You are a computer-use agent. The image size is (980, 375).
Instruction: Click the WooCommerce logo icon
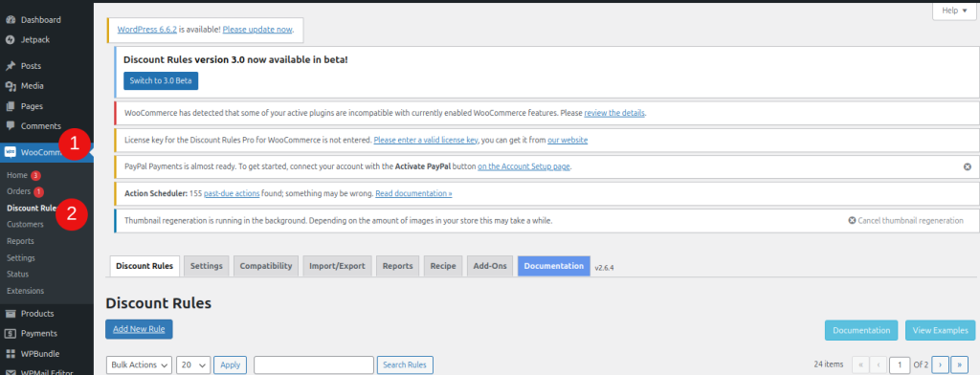click(x=10, y=152)
